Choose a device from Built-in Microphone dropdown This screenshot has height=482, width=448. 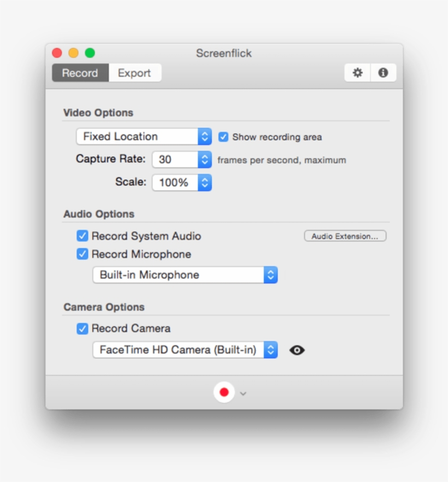tap(185, 275)
